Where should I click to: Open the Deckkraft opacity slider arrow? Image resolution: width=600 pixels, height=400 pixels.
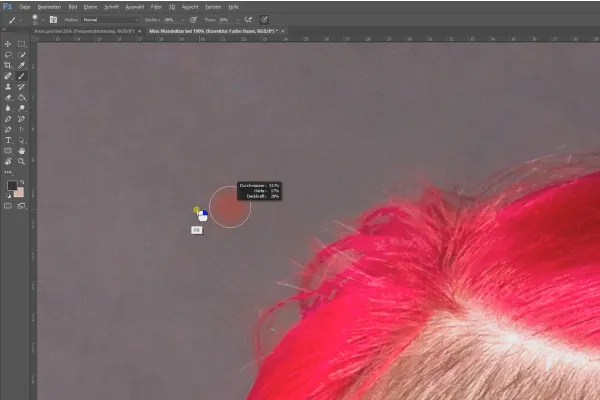tap(182, 20)
